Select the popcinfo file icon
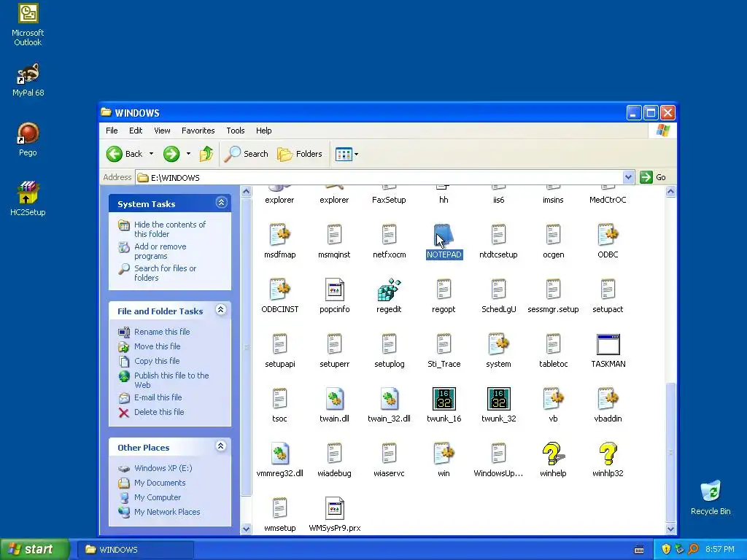 pyautogui.click(x=334, y=289)
